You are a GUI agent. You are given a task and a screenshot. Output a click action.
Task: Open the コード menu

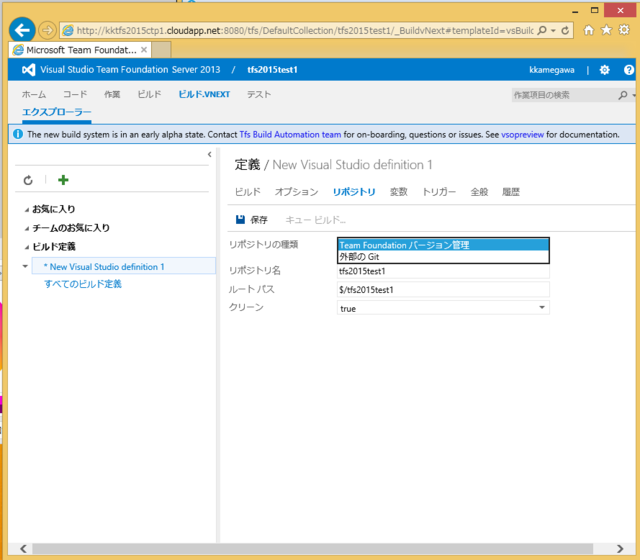click(75, 95)
